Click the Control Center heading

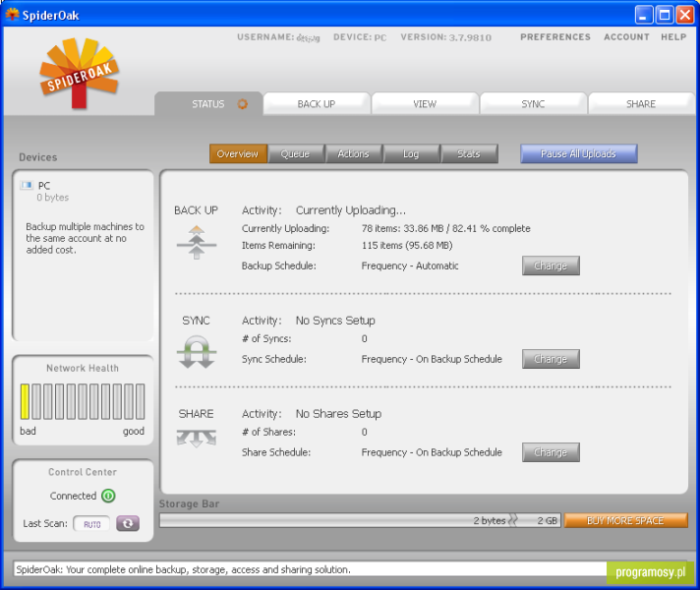(x=83, y=472)
